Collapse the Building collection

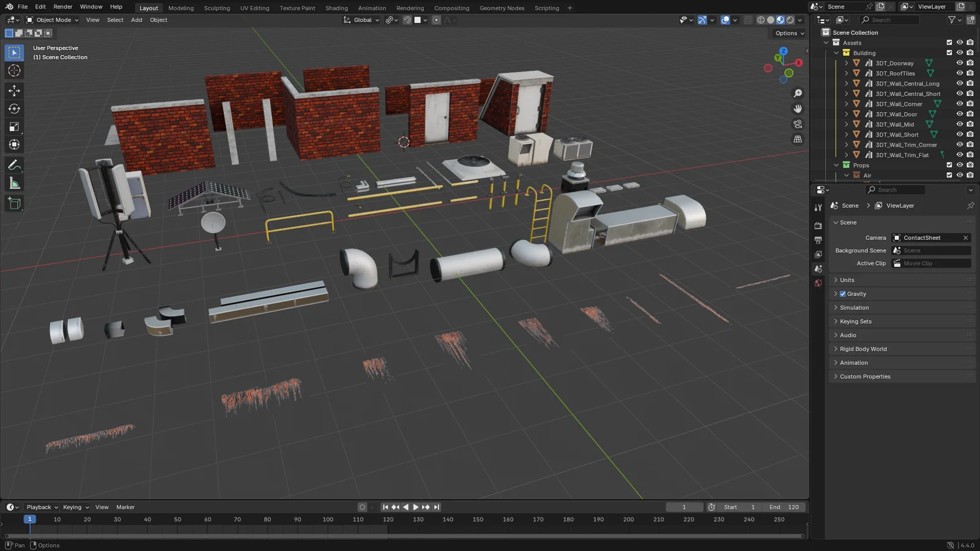(836, 53)
